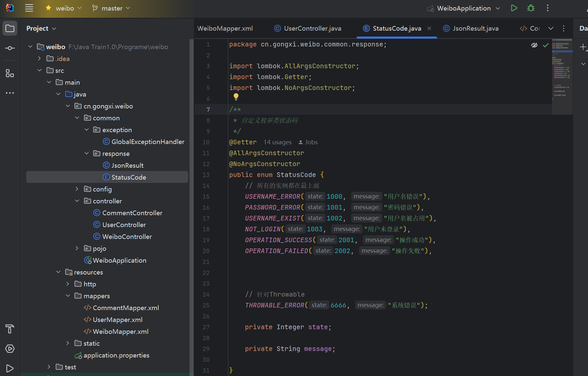Open more actions menu in the top toolbar
The width and height of the screenshot is (588, 376).
coord(548,8)
